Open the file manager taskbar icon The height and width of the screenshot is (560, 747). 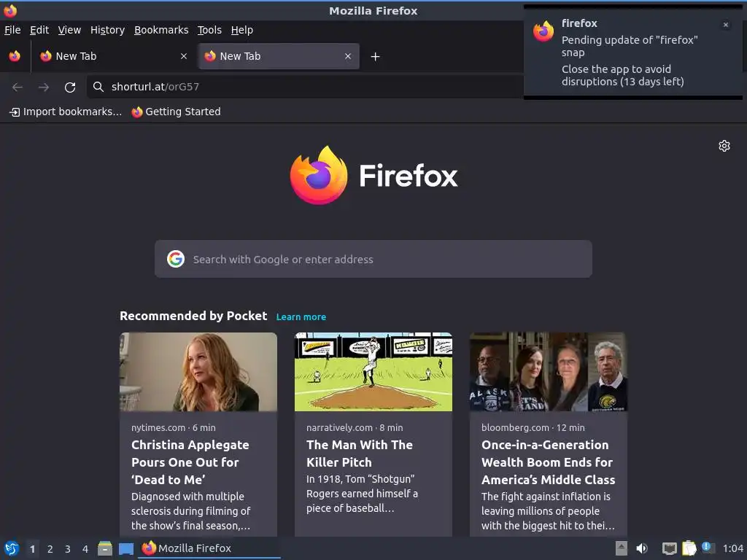pyautogui.click(x=105, y=548)
